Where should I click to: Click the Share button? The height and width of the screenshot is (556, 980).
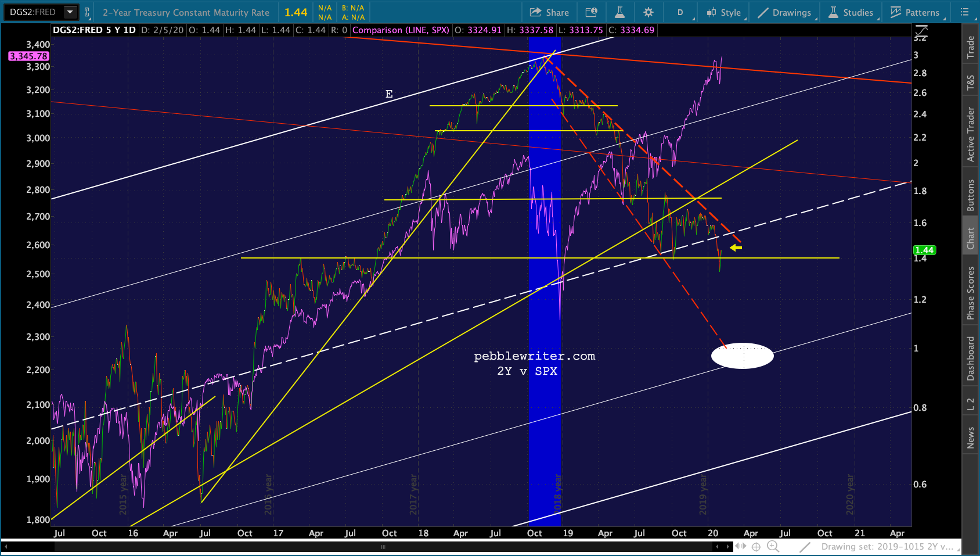tap(549, 12)
